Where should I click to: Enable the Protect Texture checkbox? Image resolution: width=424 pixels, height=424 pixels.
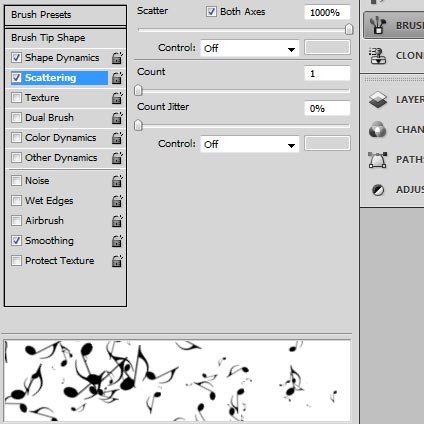[x=16, y=261]
